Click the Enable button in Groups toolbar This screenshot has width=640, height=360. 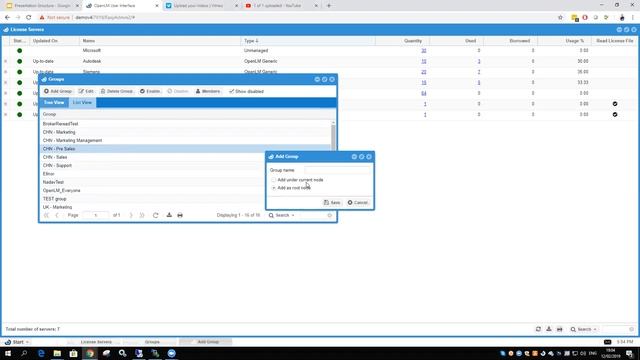click(150, 91)
